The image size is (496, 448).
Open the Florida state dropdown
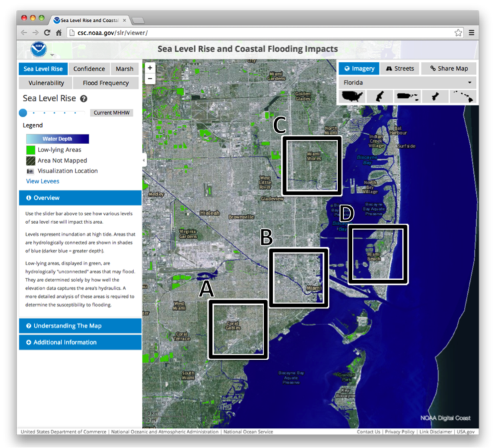click(x=407, y=83)
